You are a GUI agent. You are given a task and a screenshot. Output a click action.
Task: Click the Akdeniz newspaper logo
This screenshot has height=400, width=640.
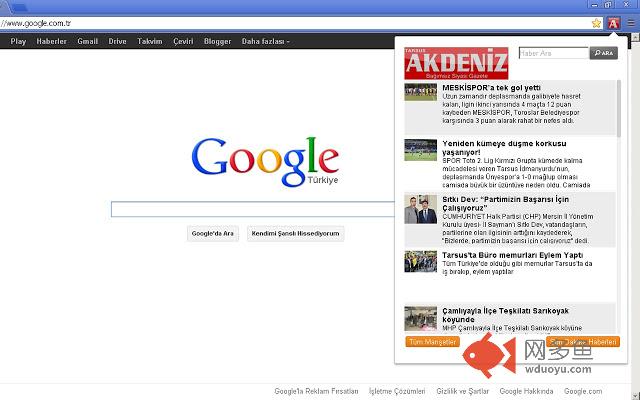pos(456,63)
